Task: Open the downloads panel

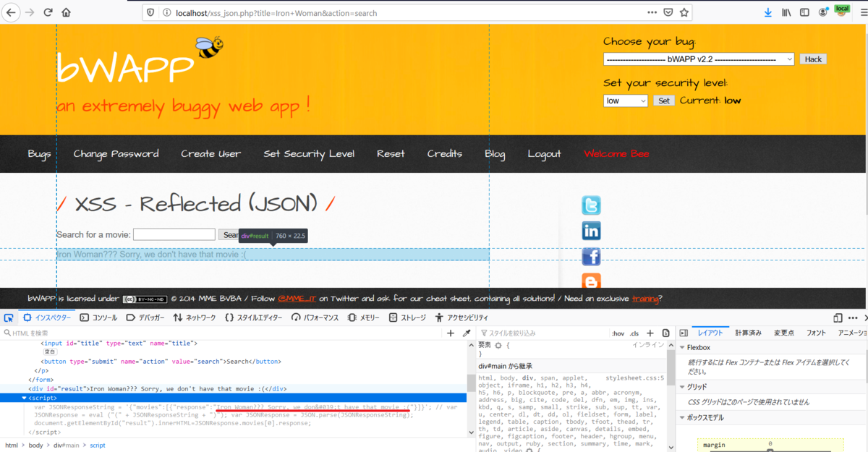Action: point(768,12)
